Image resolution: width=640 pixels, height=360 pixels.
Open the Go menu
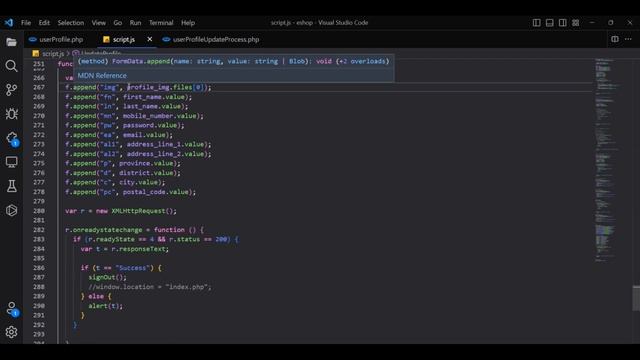coord(118,23)
